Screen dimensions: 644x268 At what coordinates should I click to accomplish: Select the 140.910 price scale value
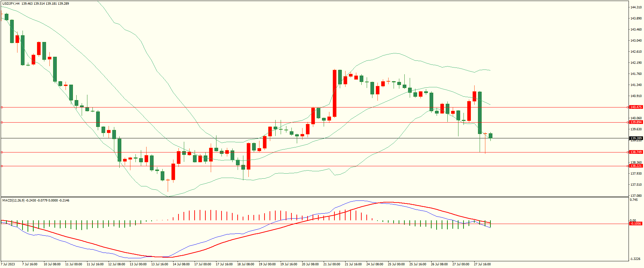point(636,96)
